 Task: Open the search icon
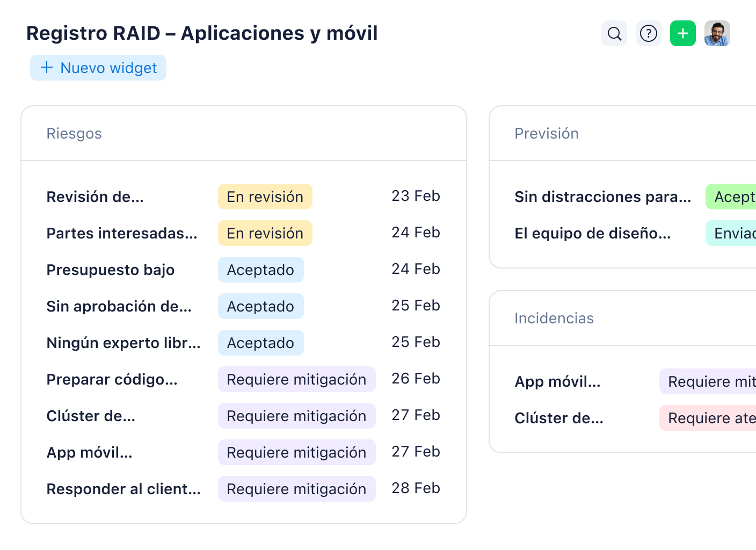click(614, 33)
